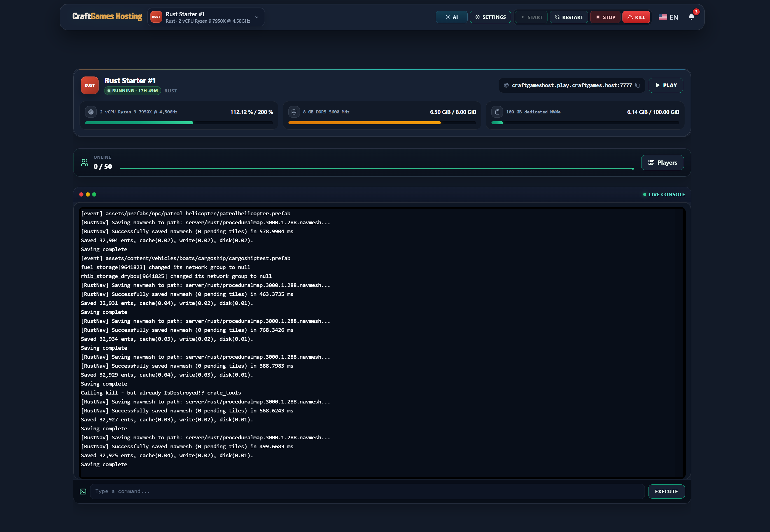Stop the running server
The image size is (770, 532).
pos(605,17)
